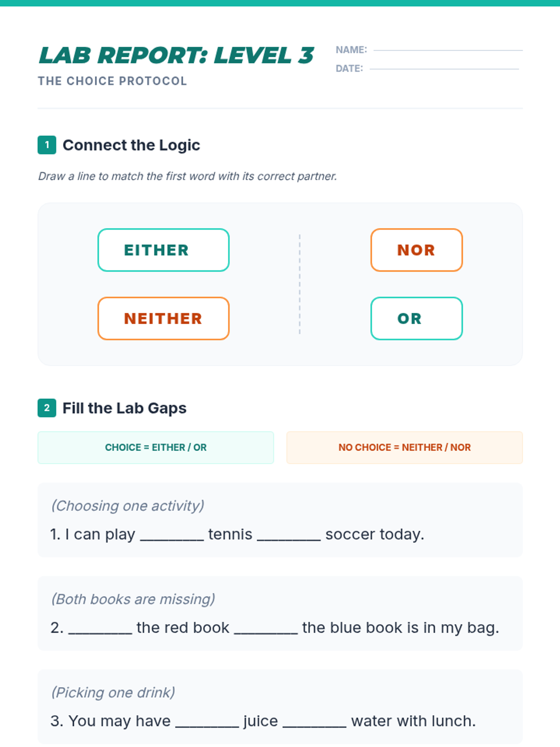Click blank before "the red book"
Viewport: 560px width, 747px height.
[100, 628]
